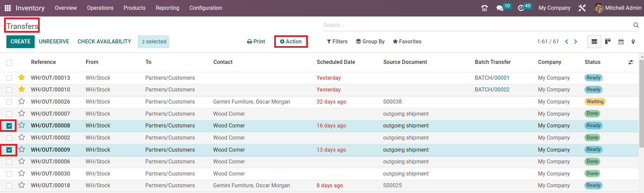
Task: Click the search magnifier icon
Action: [x=636, y=25]
